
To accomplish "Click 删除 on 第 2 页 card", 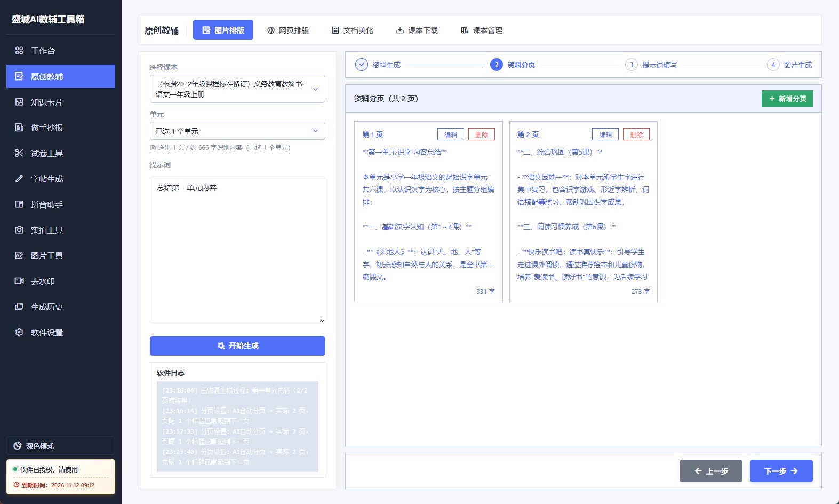I will (636, 134).
